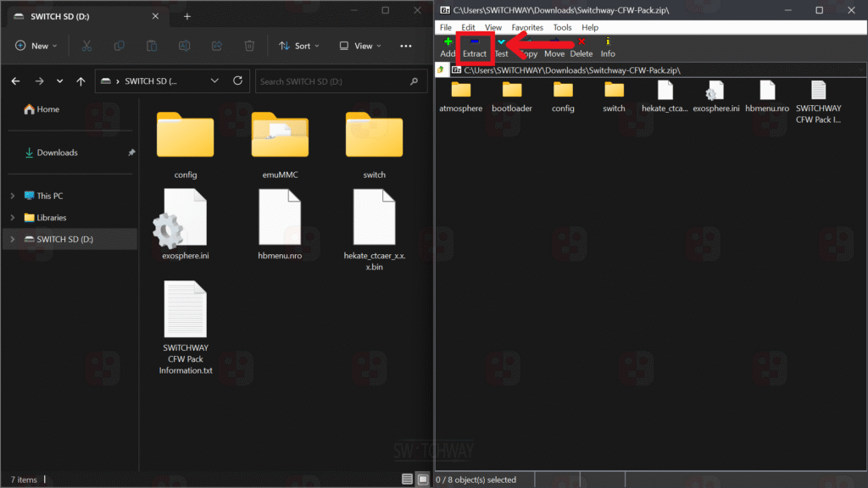Viewport: 868px width, 488px height.
Task: Switch to details view in Explorer status bar
Action: click(407, 480)
